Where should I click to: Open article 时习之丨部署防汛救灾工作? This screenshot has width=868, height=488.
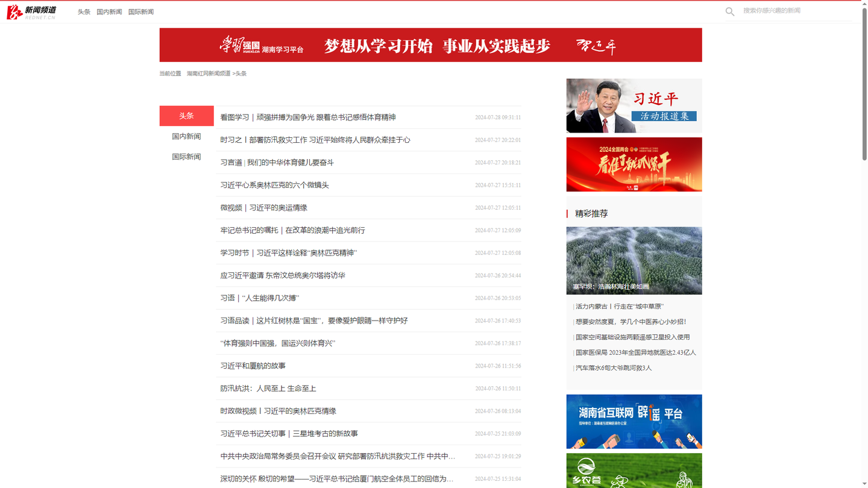(315, 140)
